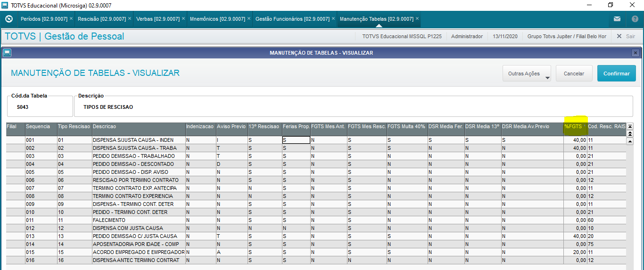This screenshot has height=270, width=644.
Task: Select row DISPENSA COM JUSTA CAUSA
Action: 316,228
